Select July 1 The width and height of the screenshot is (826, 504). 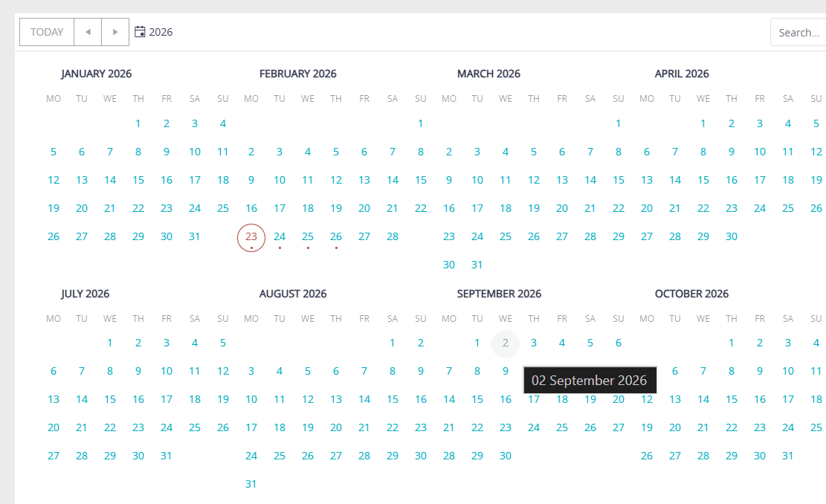[109, 343]
